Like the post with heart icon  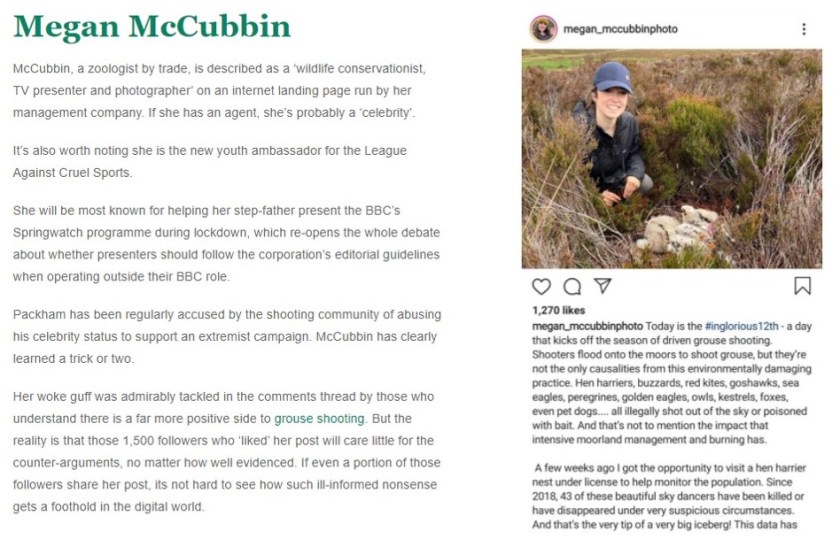[541, 286]
